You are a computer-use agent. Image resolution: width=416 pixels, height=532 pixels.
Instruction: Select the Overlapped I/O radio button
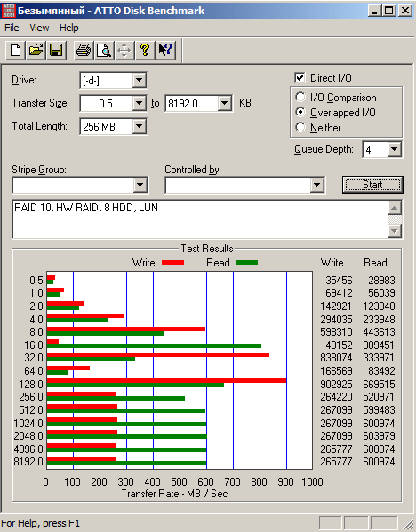[x=300, y=112]
